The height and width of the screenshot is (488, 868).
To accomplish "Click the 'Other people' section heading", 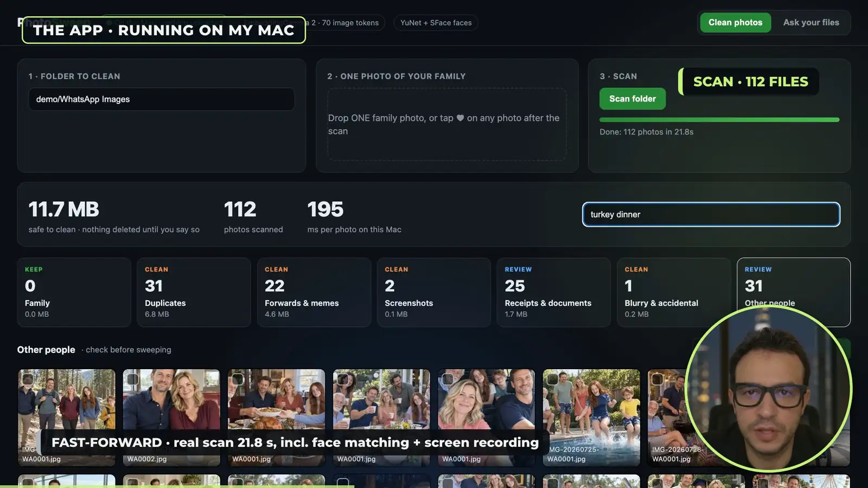I will pos(46,350).
